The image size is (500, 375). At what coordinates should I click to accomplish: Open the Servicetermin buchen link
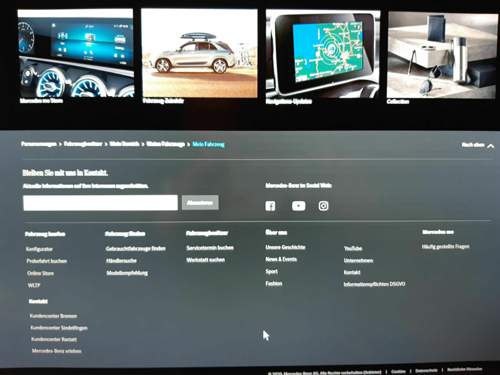click(210, 248)
